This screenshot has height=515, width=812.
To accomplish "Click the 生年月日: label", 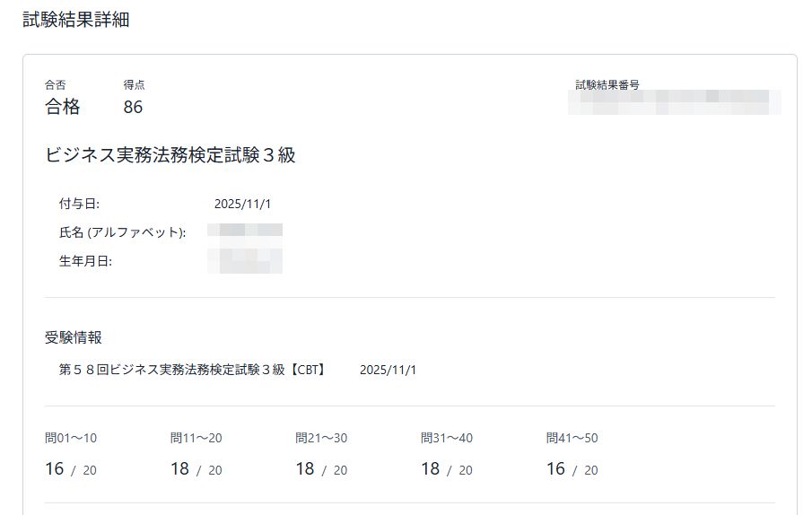I will 85,261.
